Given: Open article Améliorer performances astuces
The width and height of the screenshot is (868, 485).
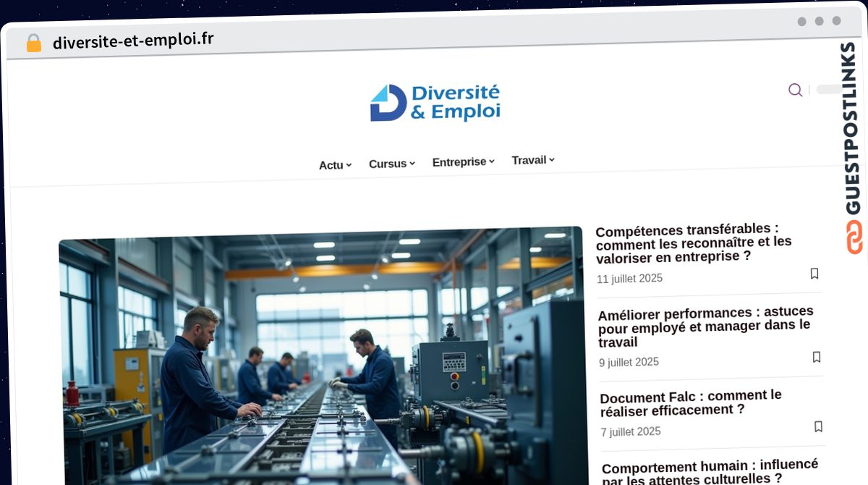Looking at the screenshot, I should [705, 326].
